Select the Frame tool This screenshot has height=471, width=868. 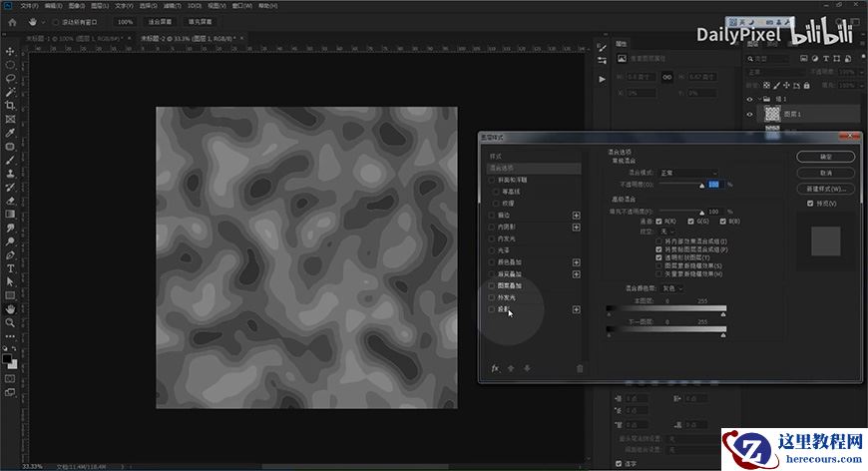(x=10, y=119)
